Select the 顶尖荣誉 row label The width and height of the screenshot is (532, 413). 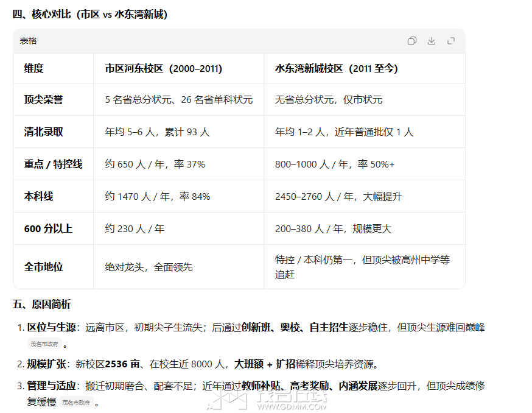click(x=44, y=100)
